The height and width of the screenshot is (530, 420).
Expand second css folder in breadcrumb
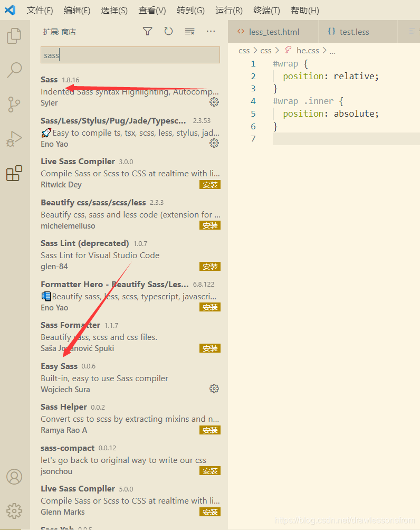coord(266,50)
